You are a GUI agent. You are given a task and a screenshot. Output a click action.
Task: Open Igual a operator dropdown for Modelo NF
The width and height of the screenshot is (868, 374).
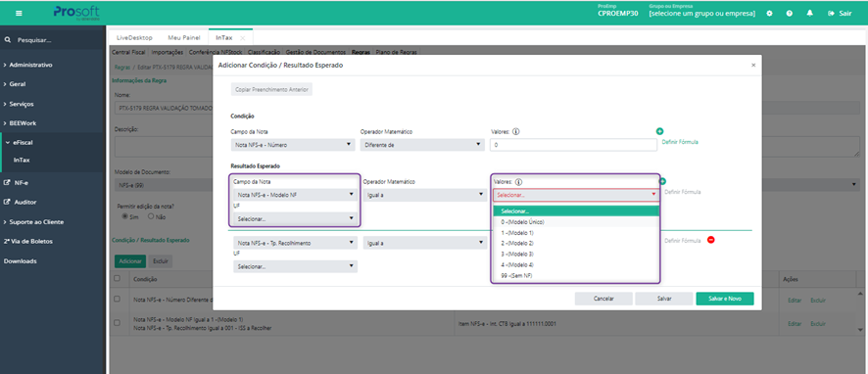click(425, 195)
